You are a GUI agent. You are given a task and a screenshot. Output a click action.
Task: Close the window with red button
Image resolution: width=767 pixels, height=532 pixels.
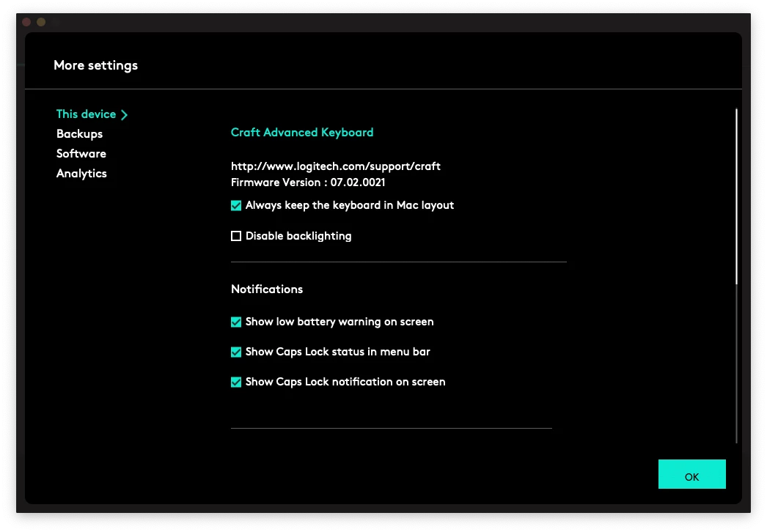tap(27, 22)
